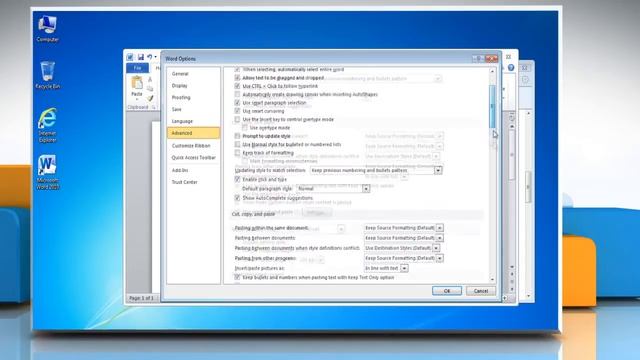Viewport: 640px width, 360px height.
Task: Expand the Paste button arrow in ribbon
Action: (137, 98)
